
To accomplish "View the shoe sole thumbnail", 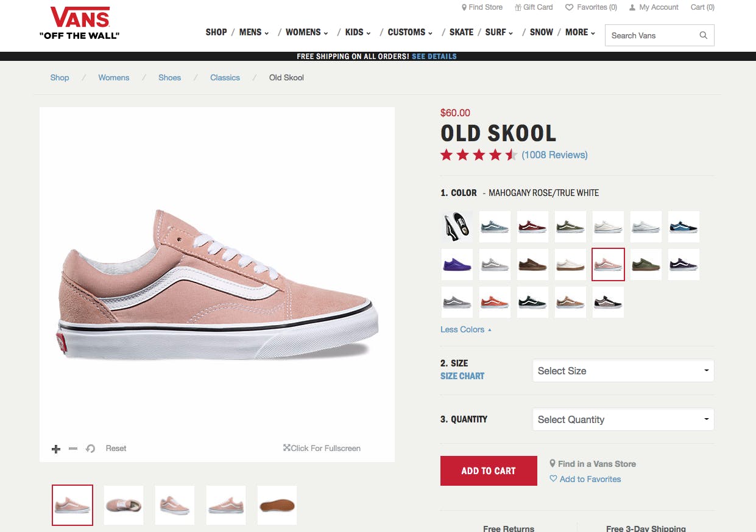I will (277, 505).
